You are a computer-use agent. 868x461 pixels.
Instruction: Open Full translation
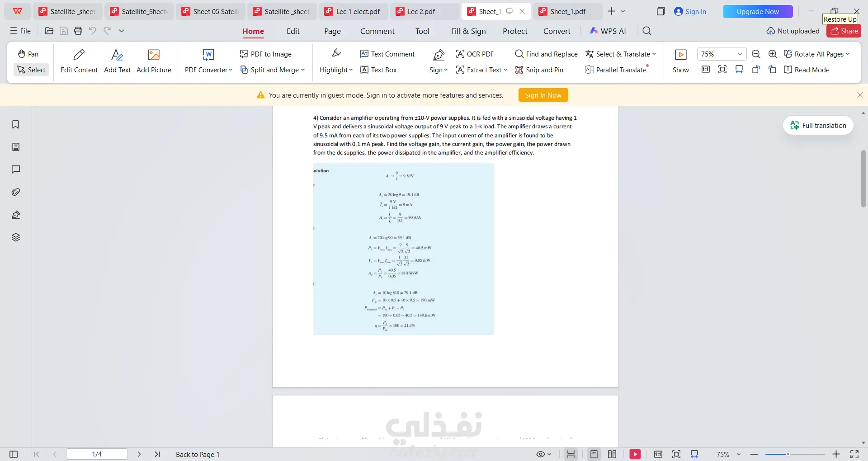tap(818, 125)
